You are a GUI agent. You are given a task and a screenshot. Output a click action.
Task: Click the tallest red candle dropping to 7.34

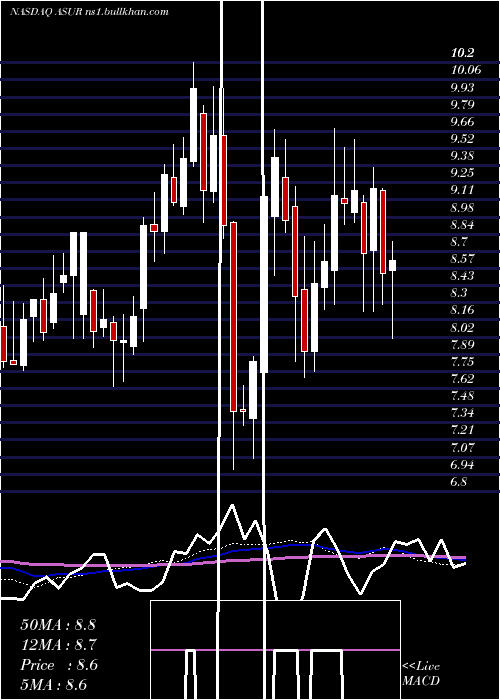[x=233, y=317]
